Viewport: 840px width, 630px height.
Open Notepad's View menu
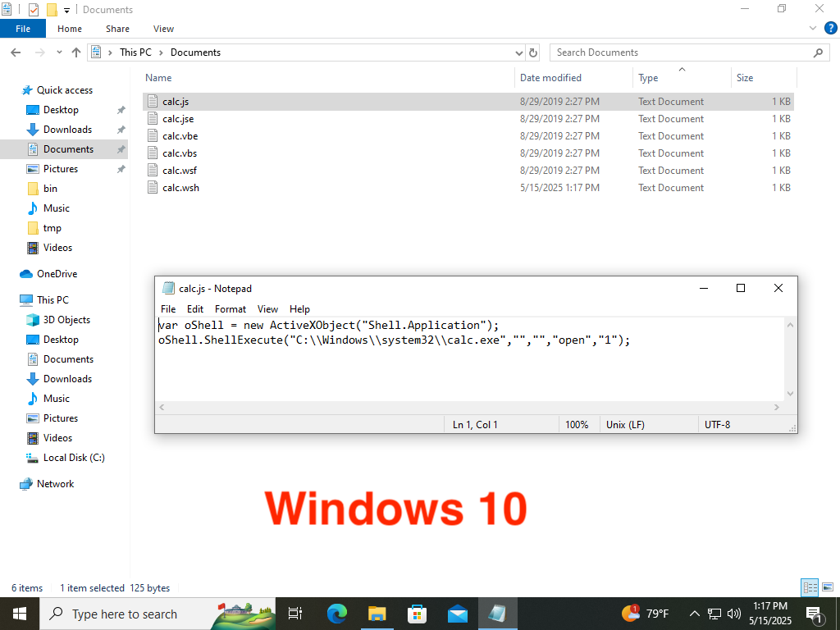pos(267,309)
